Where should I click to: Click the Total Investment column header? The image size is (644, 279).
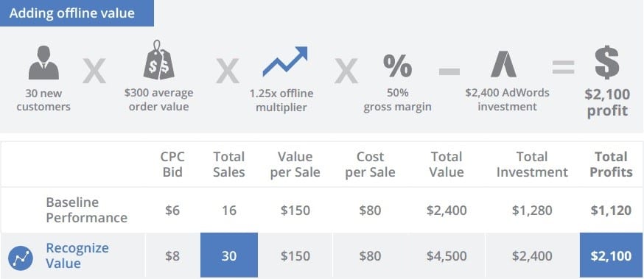point(532,164)
